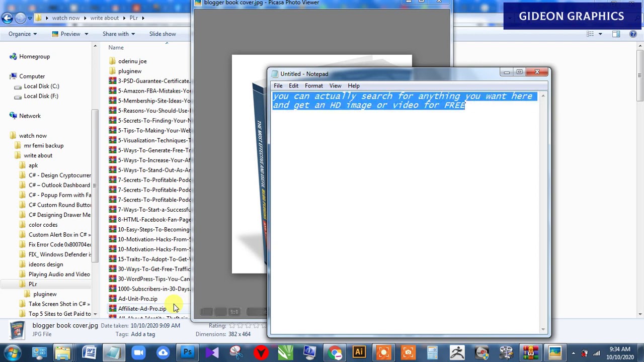Open Photoshop from taskbar
644x362 pixels.
coord(187,353)
